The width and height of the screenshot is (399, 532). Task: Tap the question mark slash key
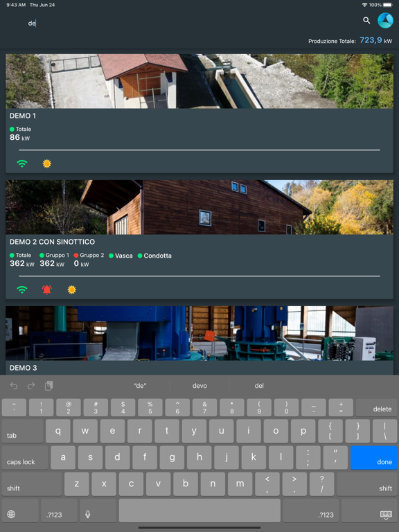[x=321, y=484]
